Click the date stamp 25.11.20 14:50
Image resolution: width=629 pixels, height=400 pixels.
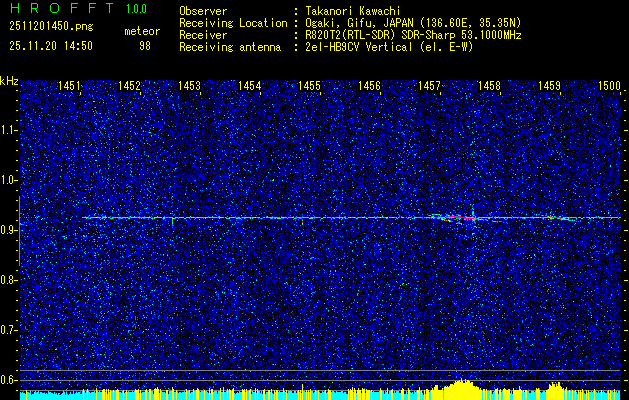[51, 46]
